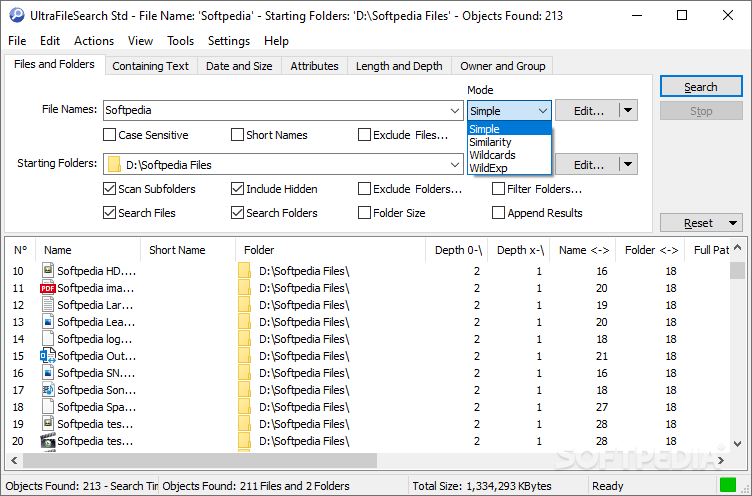
Task: Click the green status indicator in status bar
Action: [x=728, y=485]
